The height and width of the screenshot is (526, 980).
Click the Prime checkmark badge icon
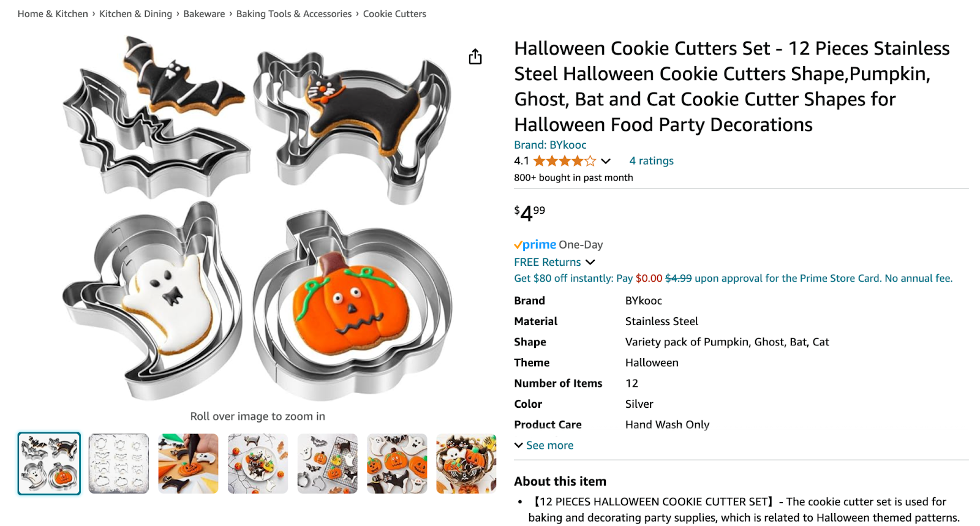coord(518,244)
